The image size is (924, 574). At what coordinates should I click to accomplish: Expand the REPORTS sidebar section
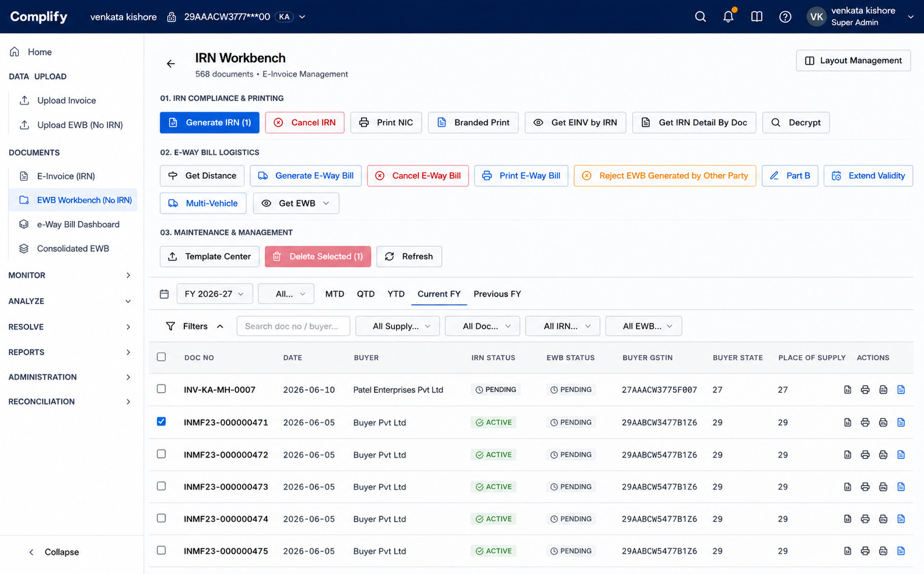(70, 352)
